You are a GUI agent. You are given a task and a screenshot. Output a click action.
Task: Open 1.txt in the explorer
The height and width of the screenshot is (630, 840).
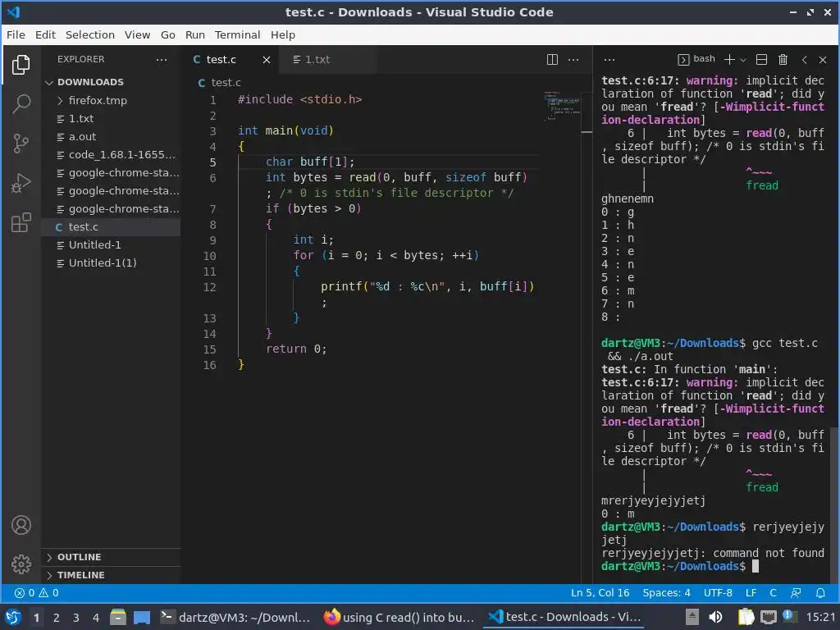[111, 118]
